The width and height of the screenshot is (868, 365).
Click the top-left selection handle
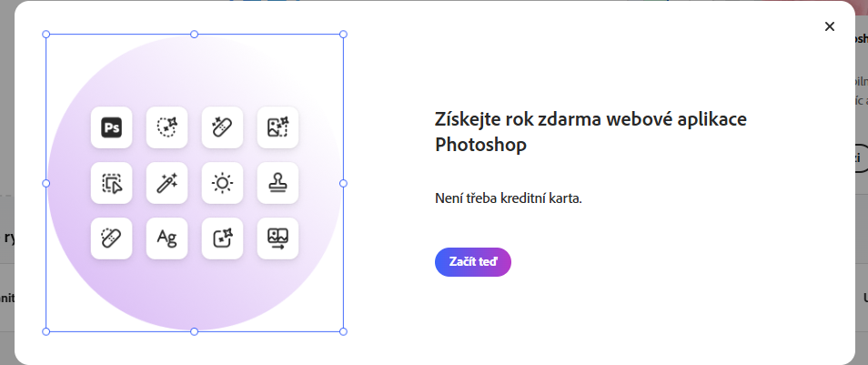46,35
